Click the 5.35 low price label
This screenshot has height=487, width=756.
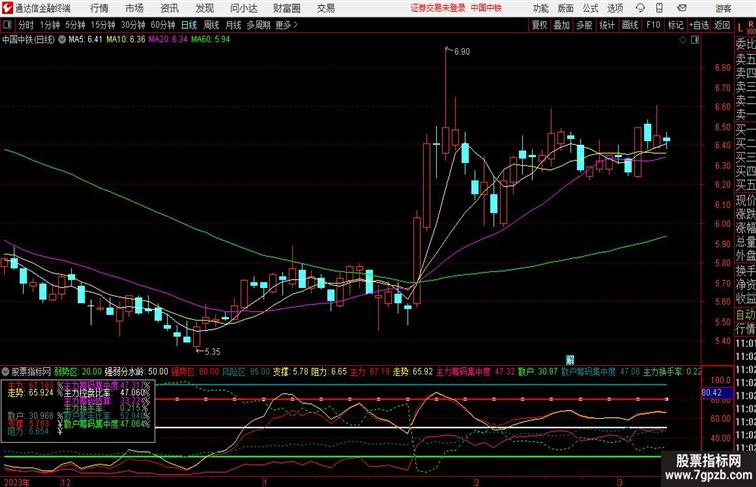pos(212,352)
